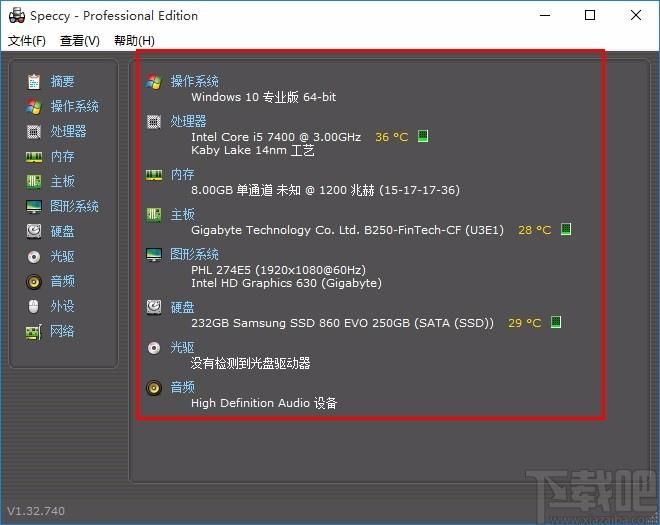Viewport: 660px width, 525px height.
Task: Click the Speccy app icon in title bar
Action: click(x=17, y=16)
